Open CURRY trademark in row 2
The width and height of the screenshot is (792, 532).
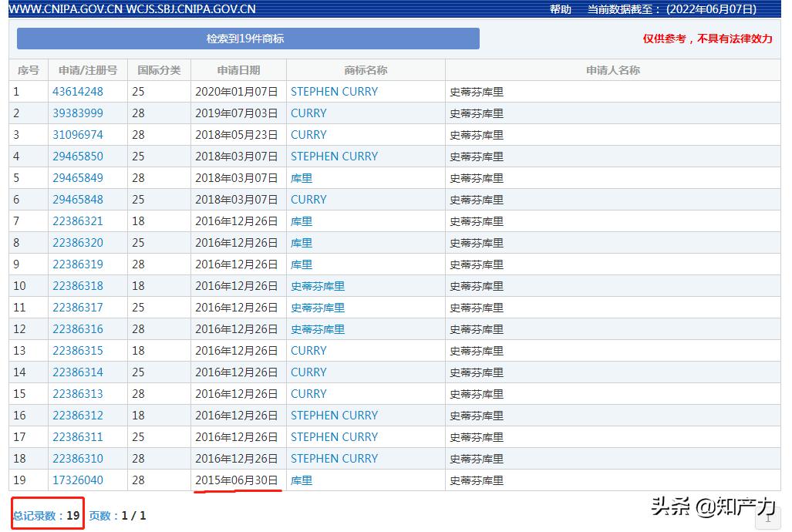[308, 113]
